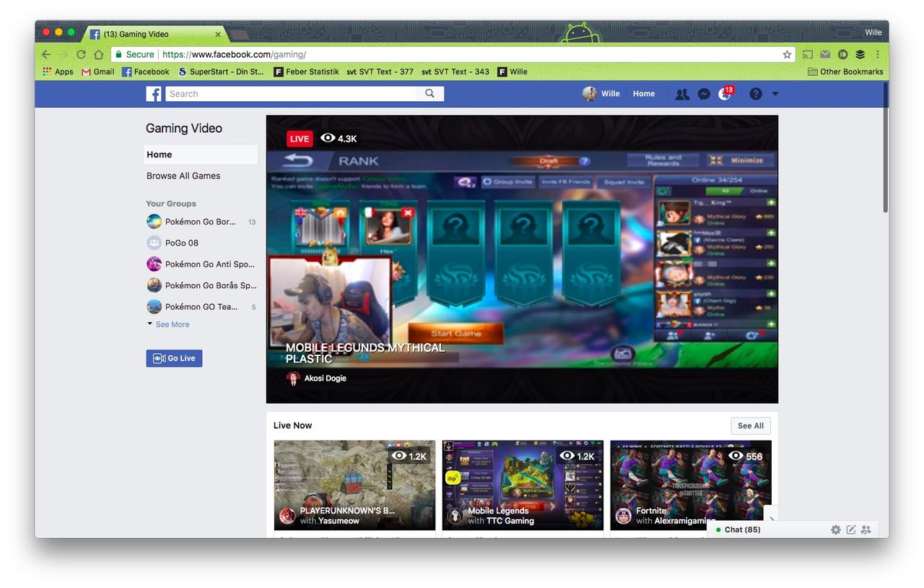The image size is (924, 588).
Task: Open the Wille bookmark
Action: [x=513, y=72]
